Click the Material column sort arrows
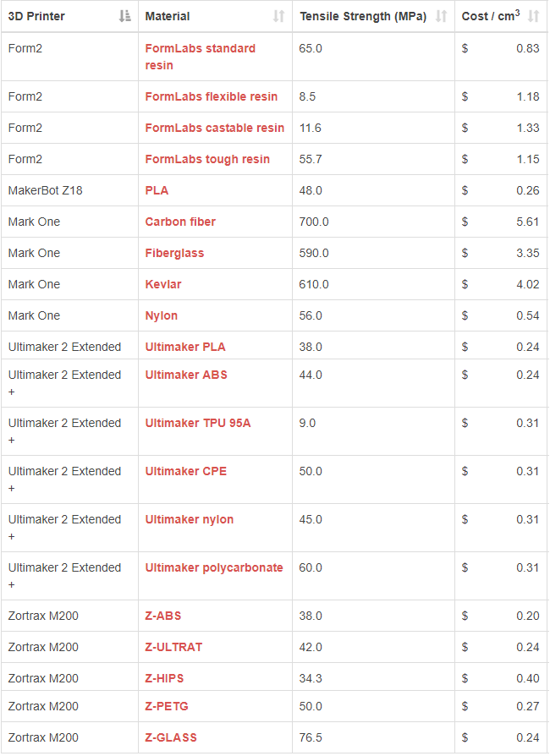 point(278,16)
